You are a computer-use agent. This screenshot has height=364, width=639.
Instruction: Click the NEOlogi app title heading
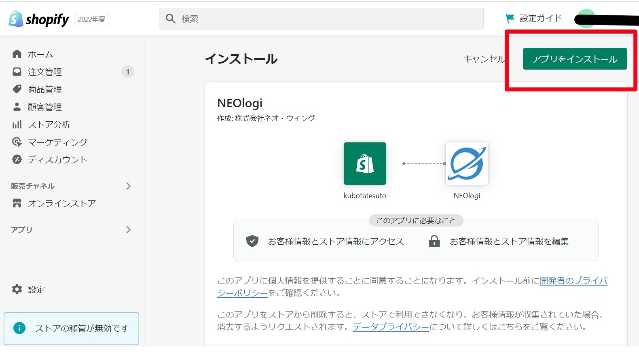point(240,103)
